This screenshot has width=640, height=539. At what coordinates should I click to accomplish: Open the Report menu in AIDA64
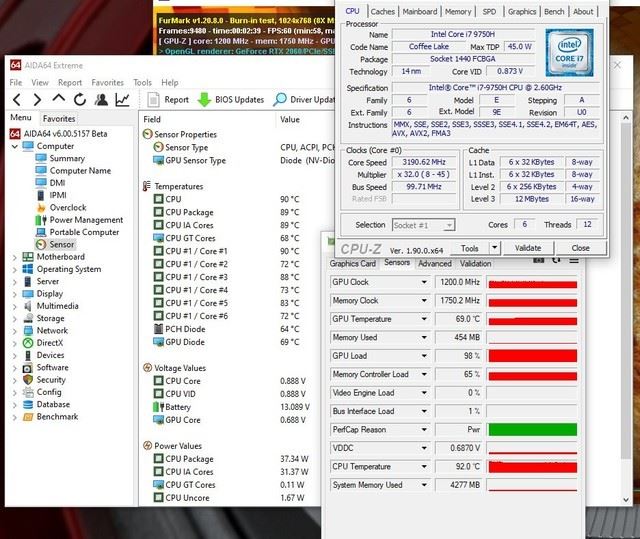[70, 82]
